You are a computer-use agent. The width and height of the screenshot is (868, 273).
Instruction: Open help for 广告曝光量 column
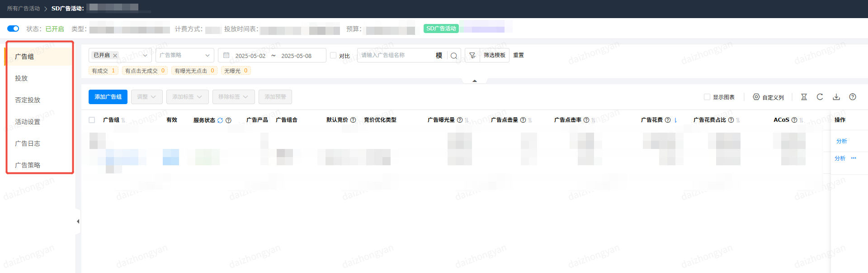click(460, 120)
